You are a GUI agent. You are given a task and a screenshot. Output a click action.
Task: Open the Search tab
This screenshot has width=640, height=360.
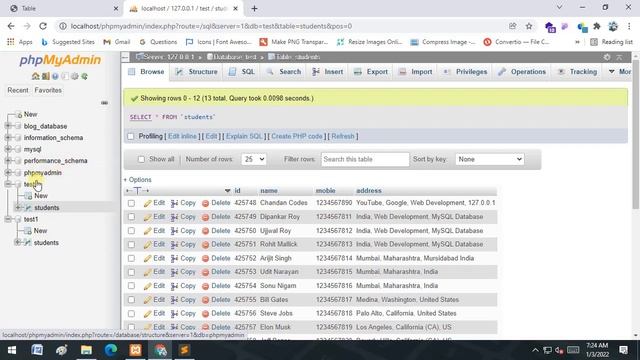pos(283,72)
